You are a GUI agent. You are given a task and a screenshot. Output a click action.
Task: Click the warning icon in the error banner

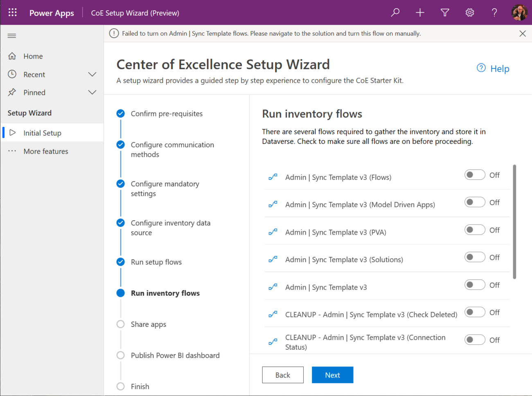click(x=114, y=33)
